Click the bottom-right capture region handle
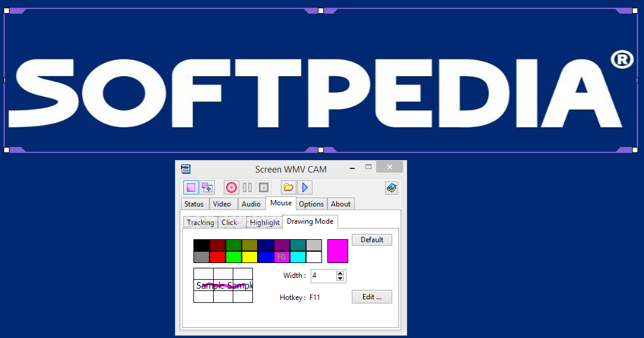This screenshot has height=338, width=644. point(635,150)
